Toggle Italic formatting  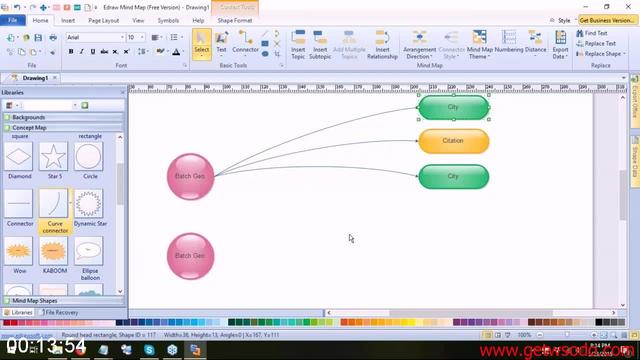coord(82,52)
